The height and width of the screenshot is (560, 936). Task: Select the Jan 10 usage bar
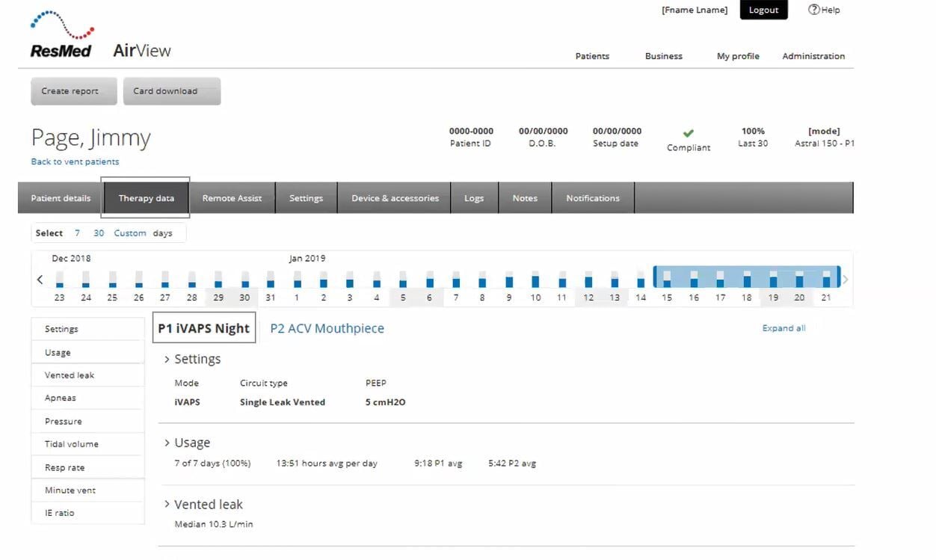pos(535,282)
